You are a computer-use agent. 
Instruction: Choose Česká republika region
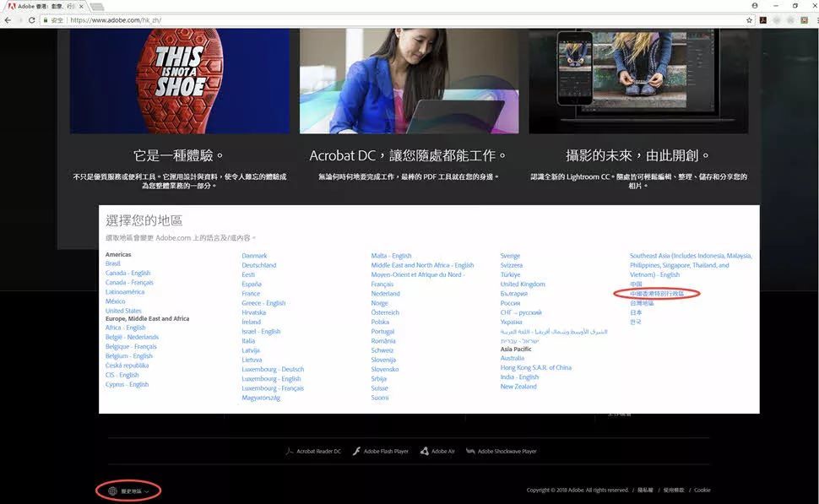point(127,365)
